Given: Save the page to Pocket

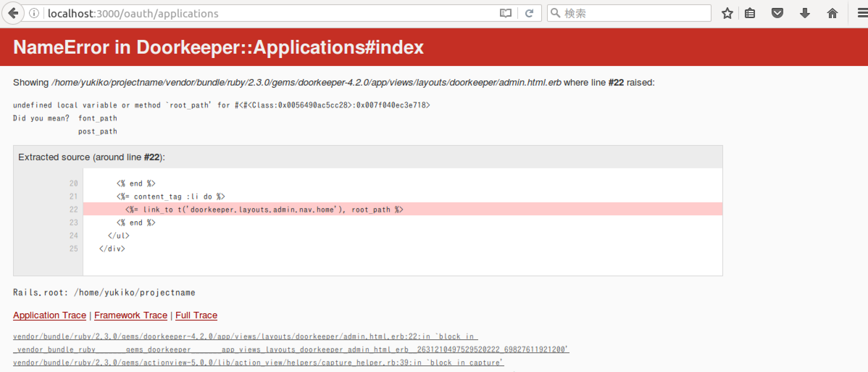Looking at the screenshot, I should point(777,13).
